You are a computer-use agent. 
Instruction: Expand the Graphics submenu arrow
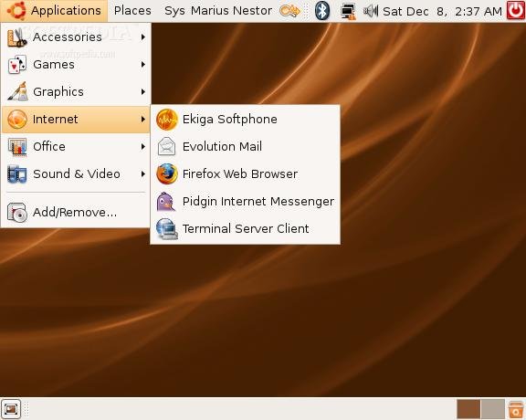tap(143, 91)
